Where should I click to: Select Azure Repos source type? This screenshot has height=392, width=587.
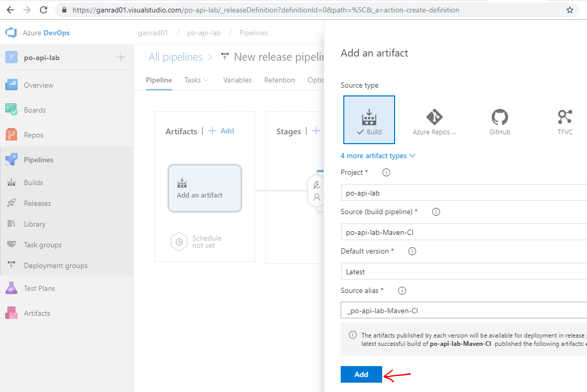[434, 122]
